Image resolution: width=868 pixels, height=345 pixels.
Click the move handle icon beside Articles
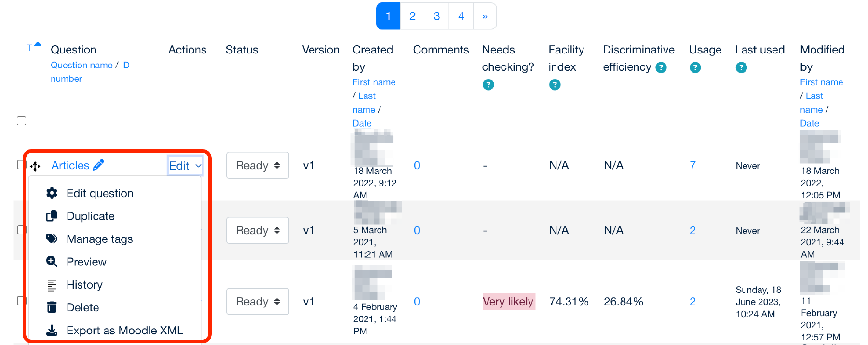tap(35, 167)
